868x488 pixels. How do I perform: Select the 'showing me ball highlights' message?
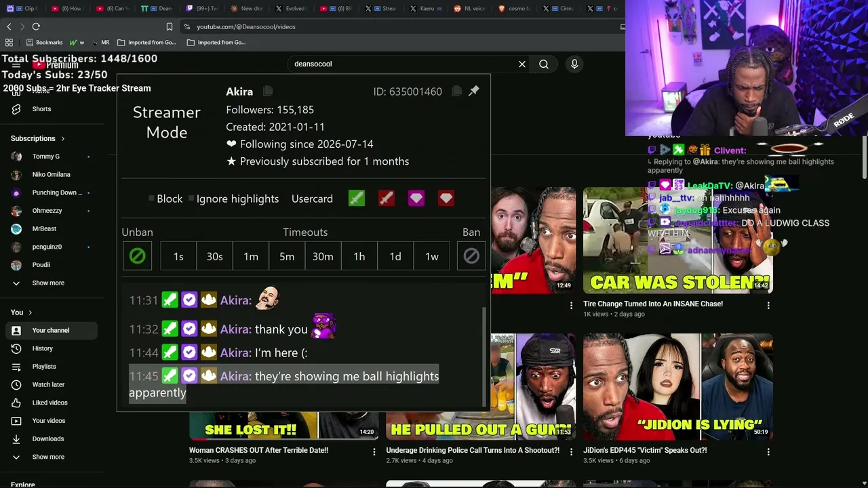283,384
